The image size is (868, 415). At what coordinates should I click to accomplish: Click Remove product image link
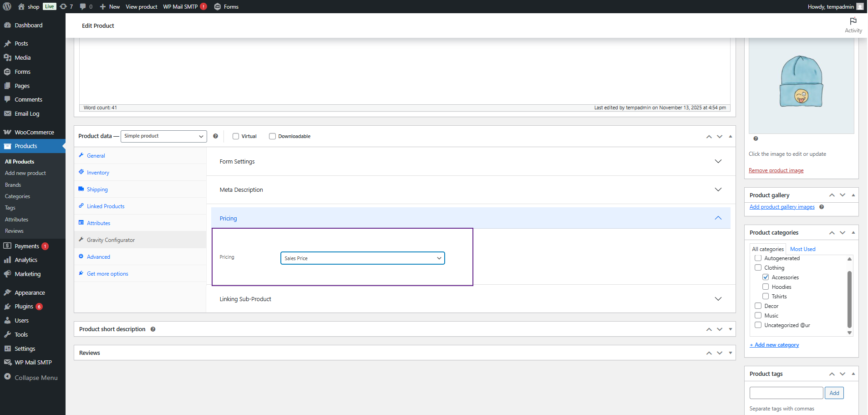[776, 170]
